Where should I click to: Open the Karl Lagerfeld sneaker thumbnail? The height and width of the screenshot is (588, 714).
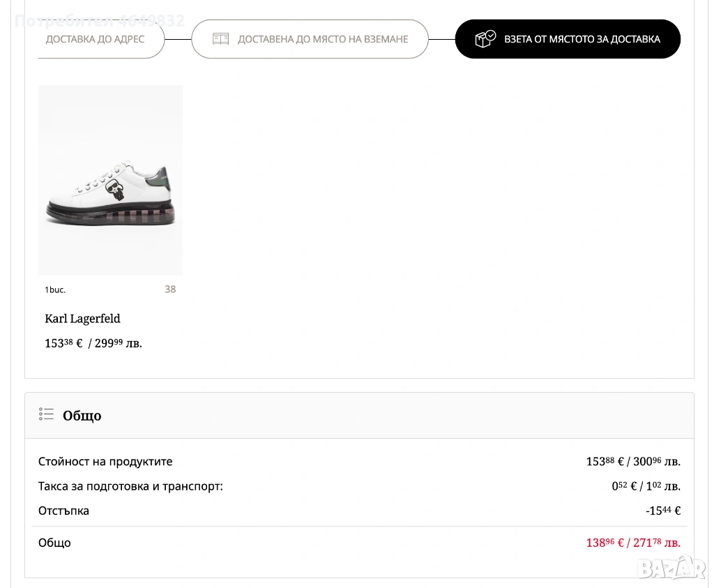tap(110, 180)
